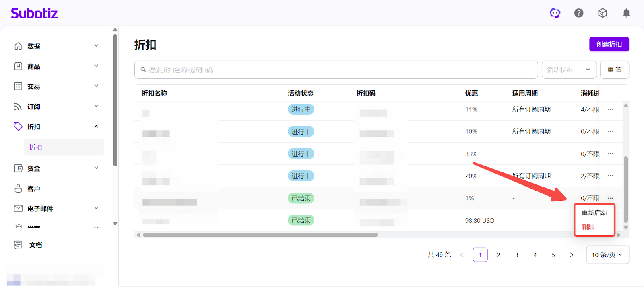Open the more actions icon for the 11% discount
The height and width of the screenshot is (287, 644).
611,109
